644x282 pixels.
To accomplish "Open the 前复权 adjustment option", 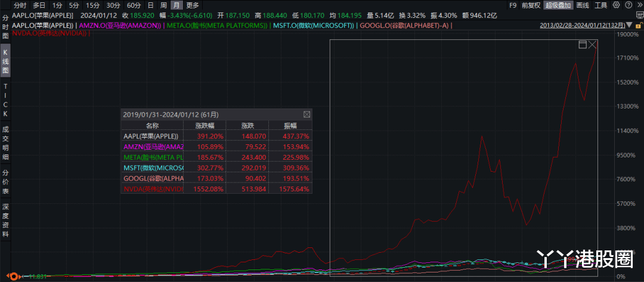I will pos(531,5).
